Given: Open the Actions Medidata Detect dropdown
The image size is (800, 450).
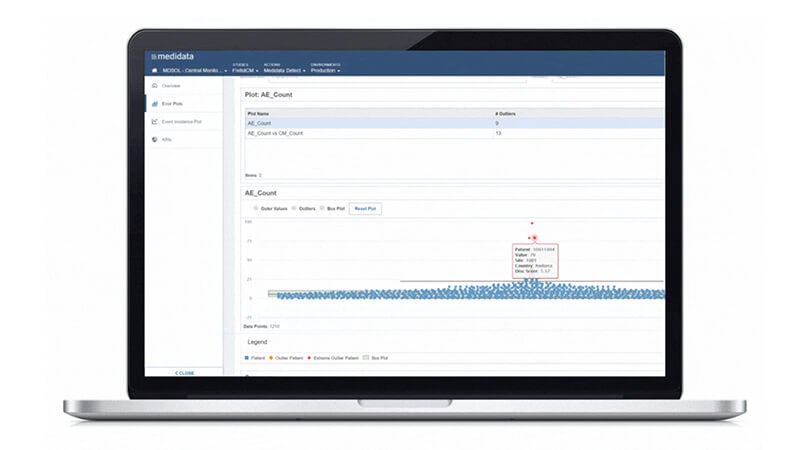Looking at the screenshot, I should tap(284, 68).
